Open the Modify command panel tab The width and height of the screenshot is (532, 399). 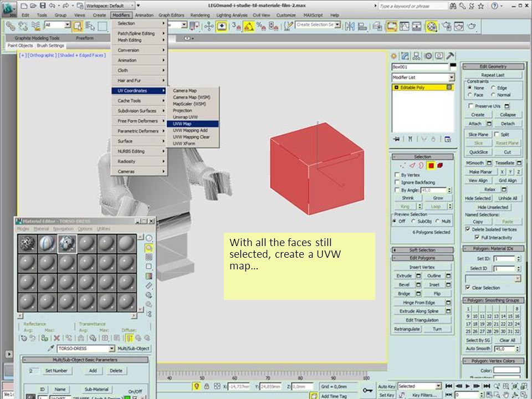pos(405,56)
